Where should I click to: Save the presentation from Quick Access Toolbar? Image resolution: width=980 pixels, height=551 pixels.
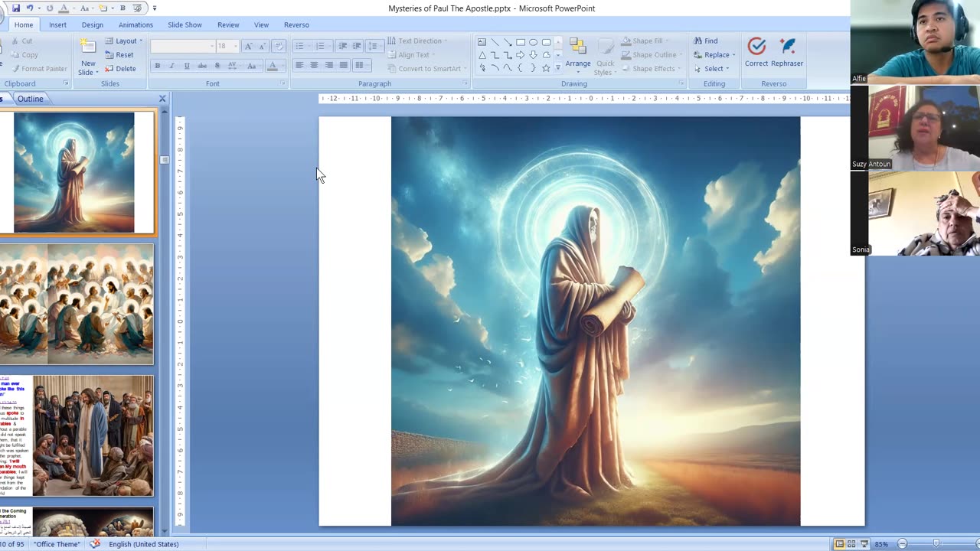(18, 8)
